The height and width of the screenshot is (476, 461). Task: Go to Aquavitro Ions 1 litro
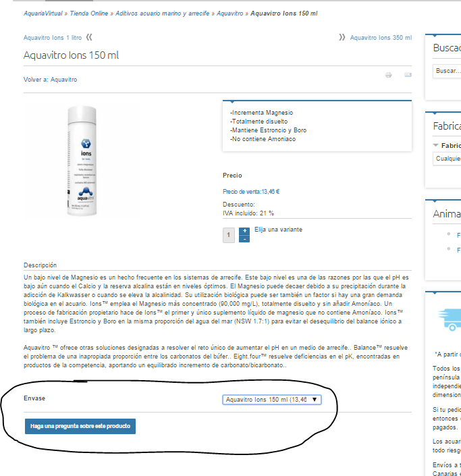point(53,38)
